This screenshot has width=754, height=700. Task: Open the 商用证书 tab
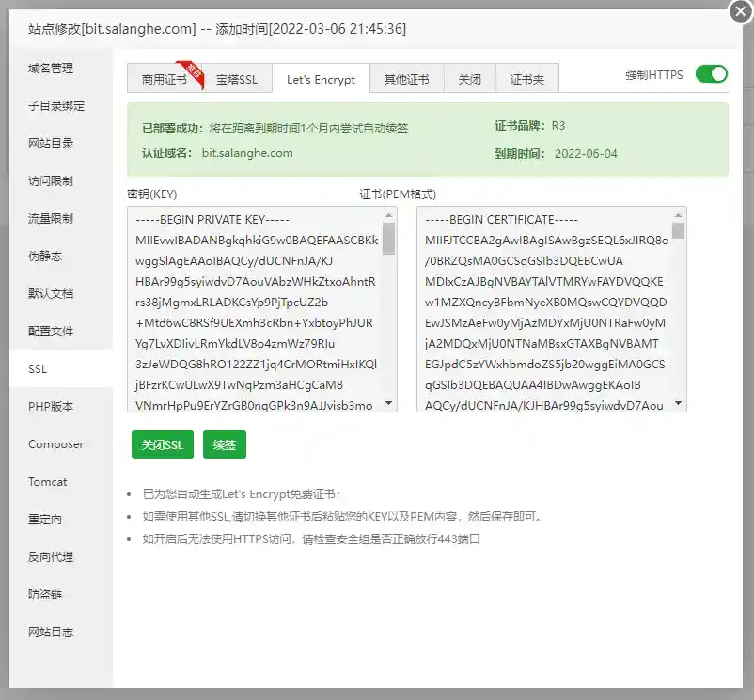point(164,80)
